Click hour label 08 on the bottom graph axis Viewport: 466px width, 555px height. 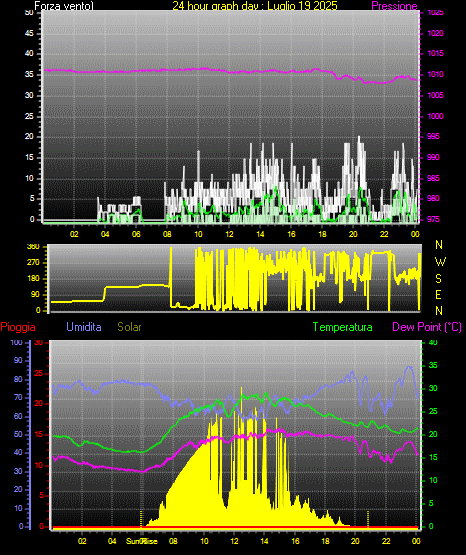tap(173, 541)
